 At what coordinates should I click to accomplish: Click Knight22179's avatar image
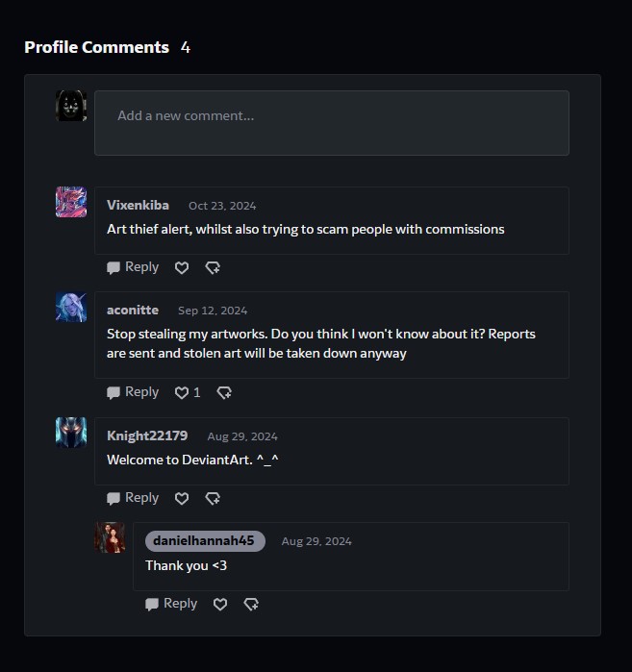coord(71,433)
